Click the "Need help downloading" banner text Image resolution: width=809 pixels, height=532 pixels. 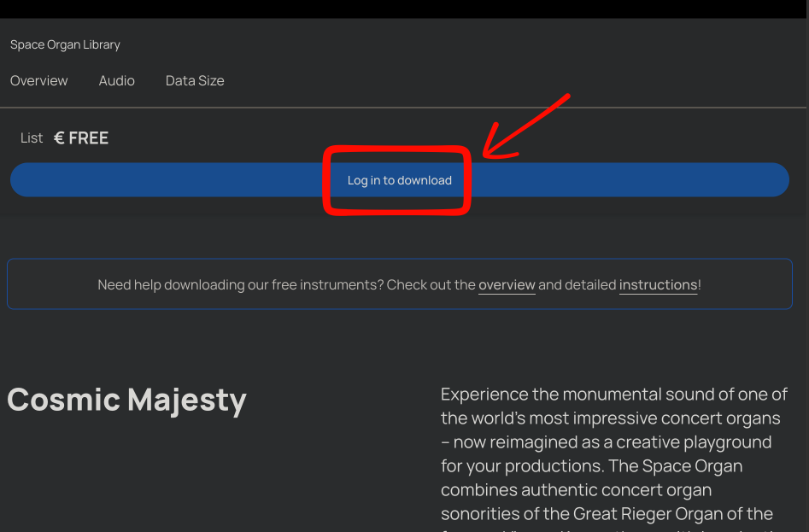pyautogui.click(x=286, y=284)
